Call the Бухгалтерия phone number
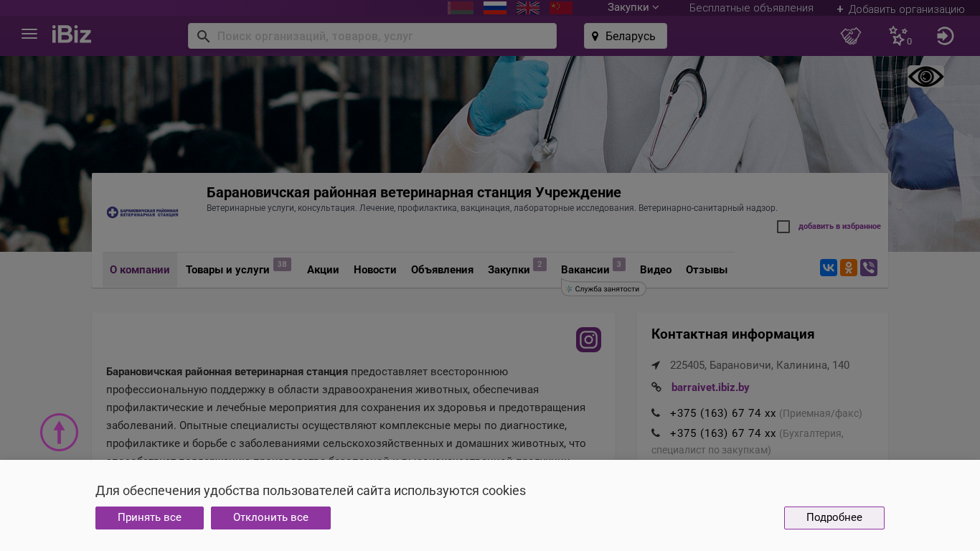980x551 pixels. click(722, 433)
